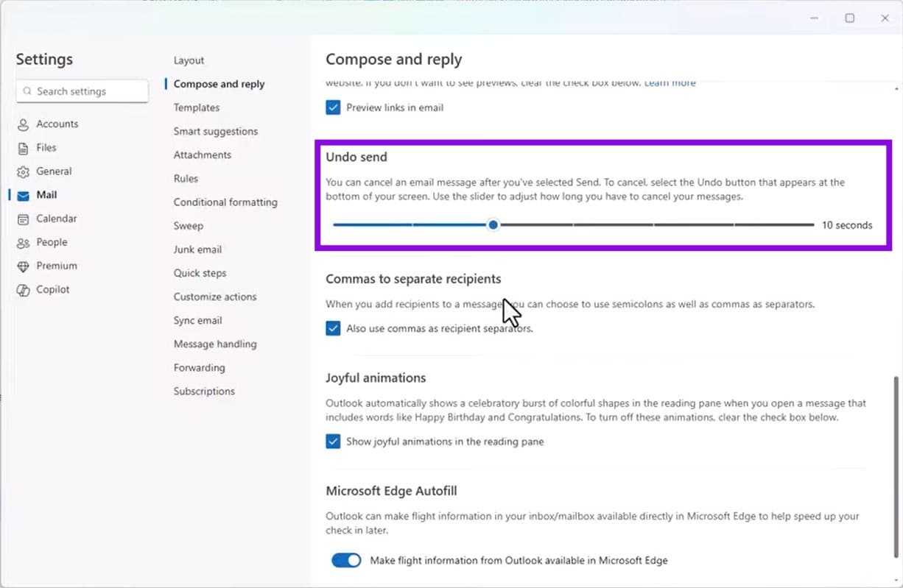The height and width of the screenshot is (588, 903).
Task: Turn off flight information toggle for Edge
Action: coord(346,560)
